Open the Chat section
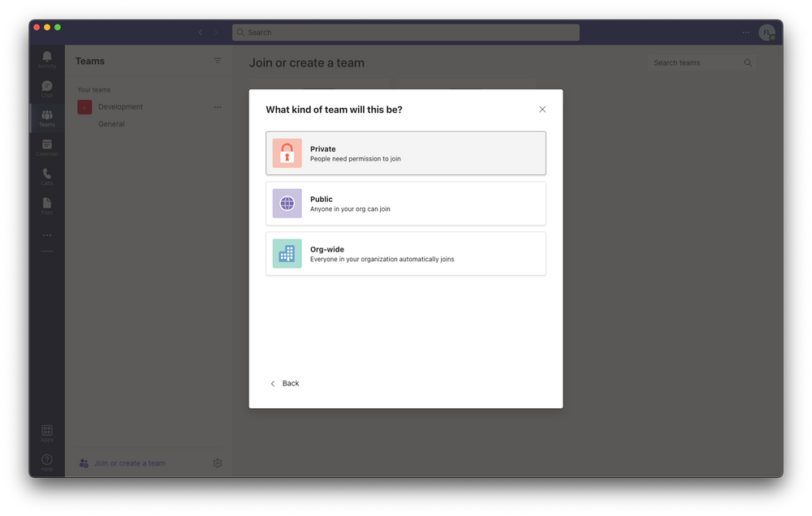The height and width of the screenshot is (516, 812). click(46, 88)
